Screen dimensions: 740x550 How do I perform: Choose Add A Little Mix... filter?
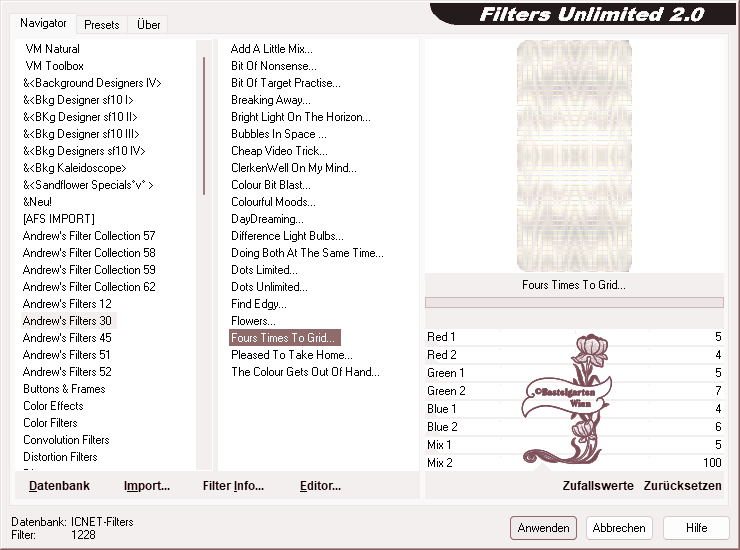pos(271,49)
